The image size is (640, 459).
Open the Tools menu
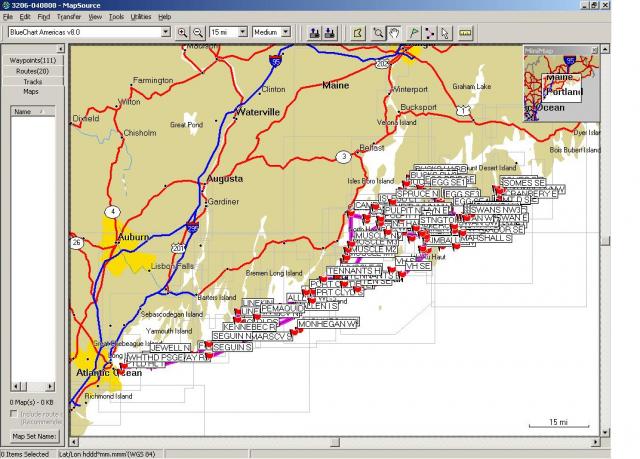point(116,17)
